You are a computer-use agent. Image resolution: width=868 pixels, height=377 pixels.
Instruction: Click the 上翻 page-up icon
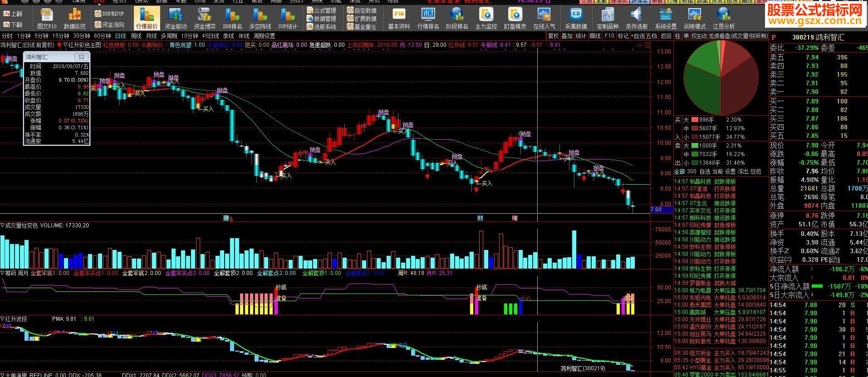tap(13, 14)
